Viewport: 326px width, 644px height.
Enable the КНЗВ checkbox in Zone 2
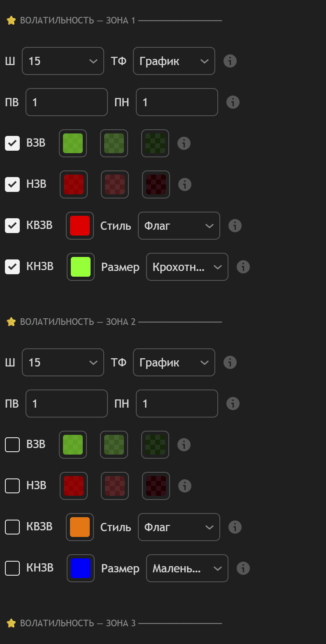[x=12, y=568]
